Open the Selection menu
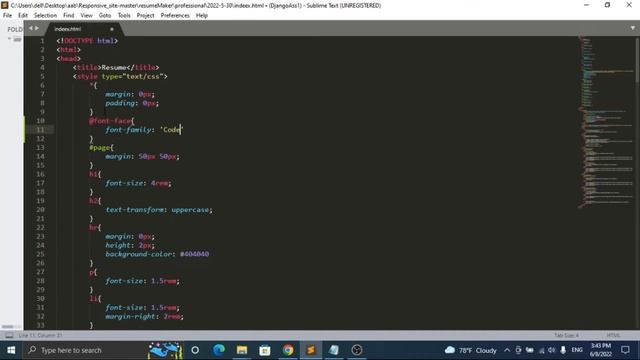The width and height of the screenshot is (640, 360). pyautogui.click(x=45, y=16)
